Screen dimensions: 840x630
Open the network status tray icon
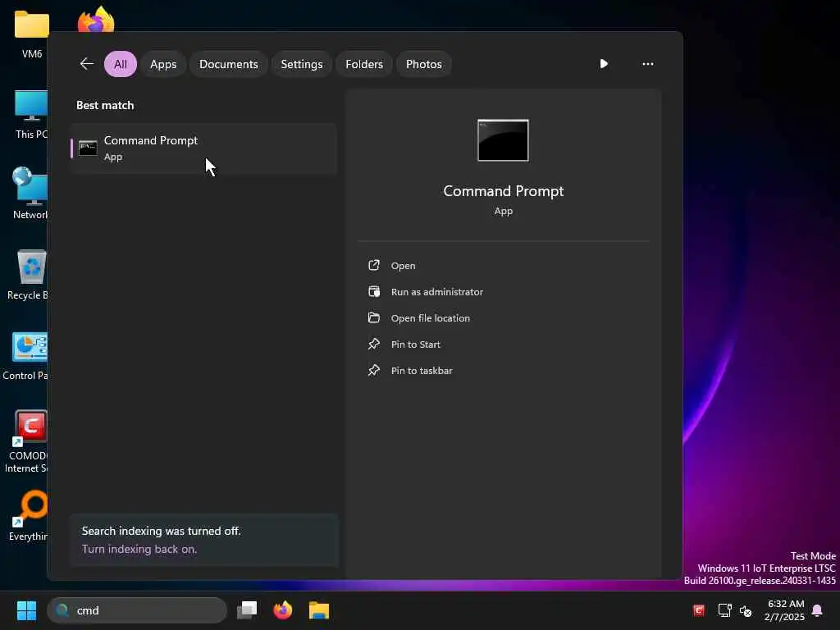[724, 610]
